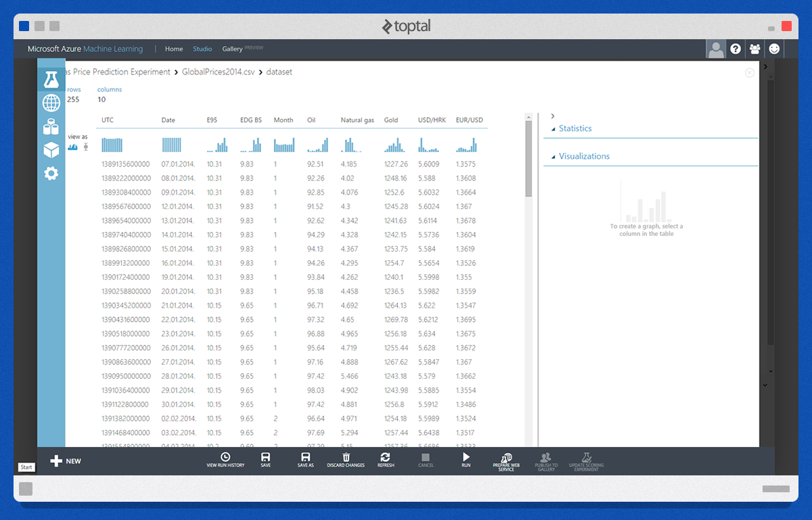Open the Datasets section
The width and height of the screenshot is (812, 520).
point(51,126)
